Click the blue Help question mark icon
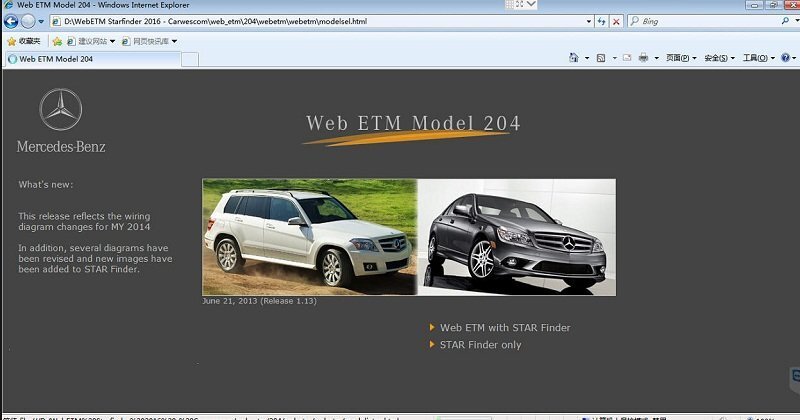 (x=783, y=58)
